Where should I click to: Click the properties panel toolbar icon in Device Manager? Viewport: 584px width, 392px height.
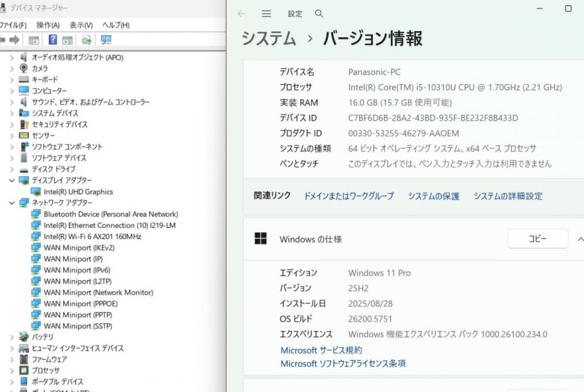pyautogui.click(x=67, y=40)
